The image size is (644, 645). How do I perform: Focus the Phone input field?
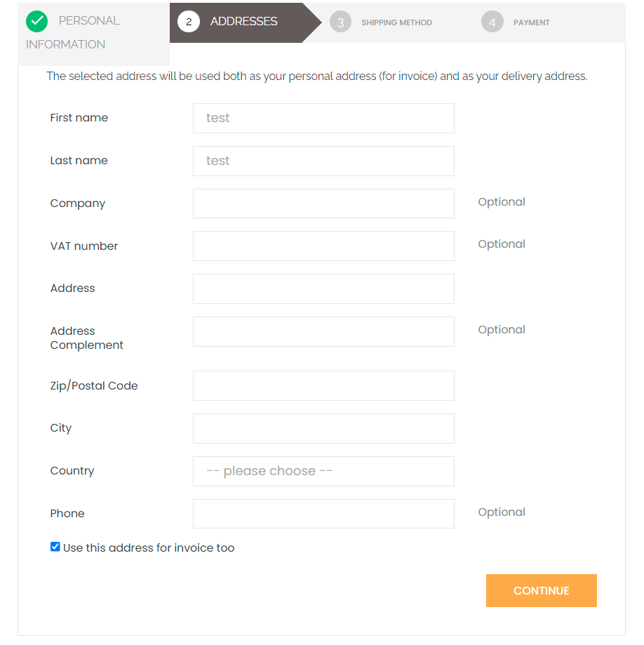[x=323, y=514]
